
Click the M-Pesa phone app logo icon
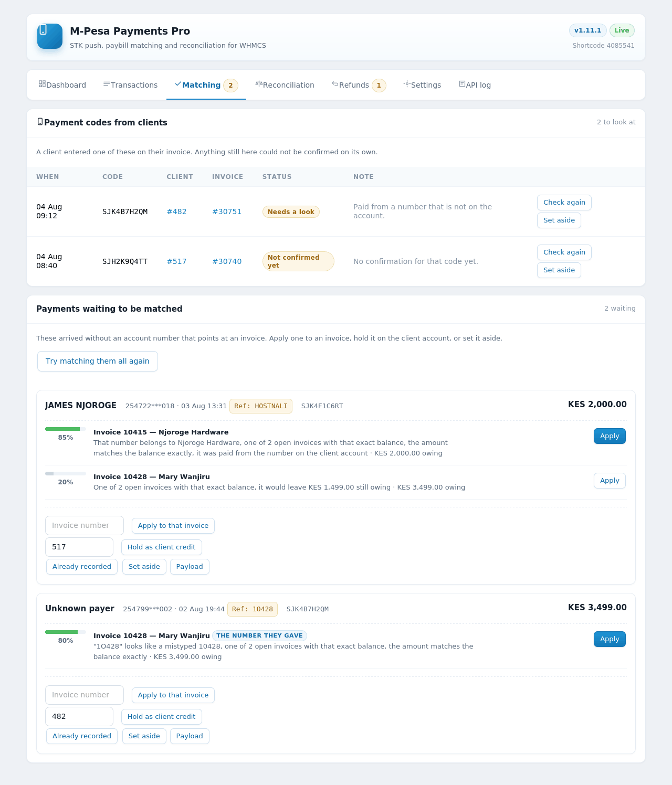pyautogui.click(x=50, y=36)
